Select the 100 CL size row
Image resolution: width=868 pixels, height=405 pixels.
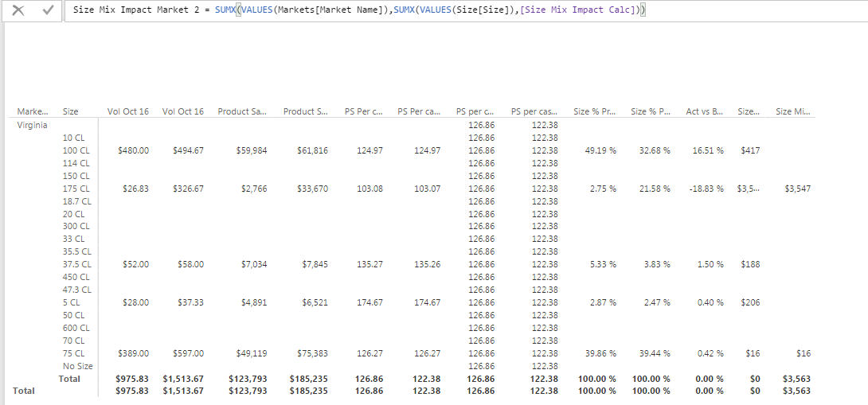(76, 150)
